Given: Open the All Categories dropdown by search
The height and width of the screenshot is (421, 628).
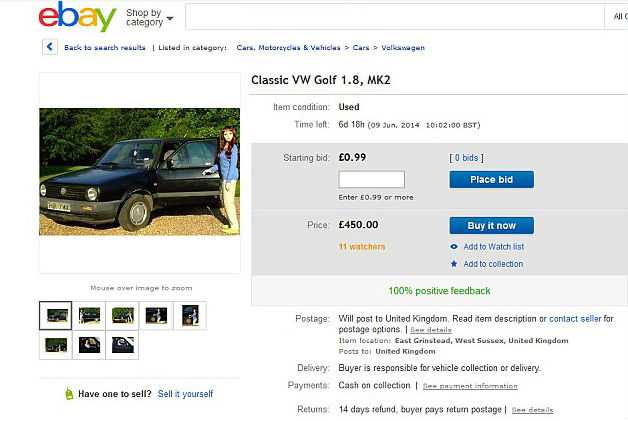Looking at the screenshot, I should (x=617, y=17).
